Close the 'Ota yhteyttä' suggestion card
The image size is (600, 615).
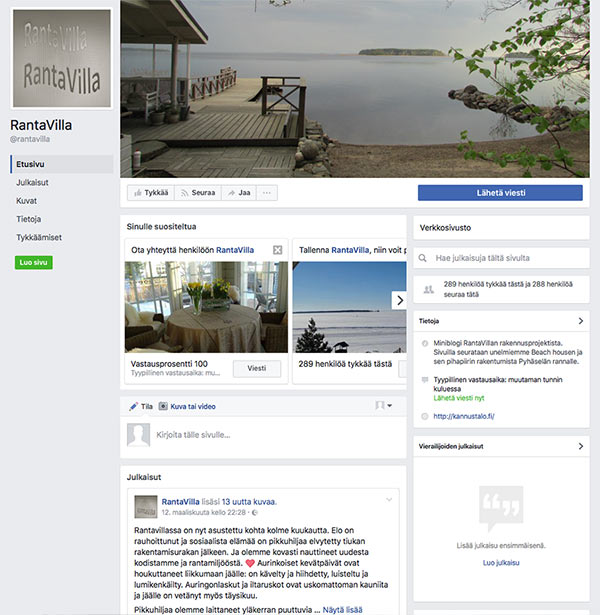point(278,250)
